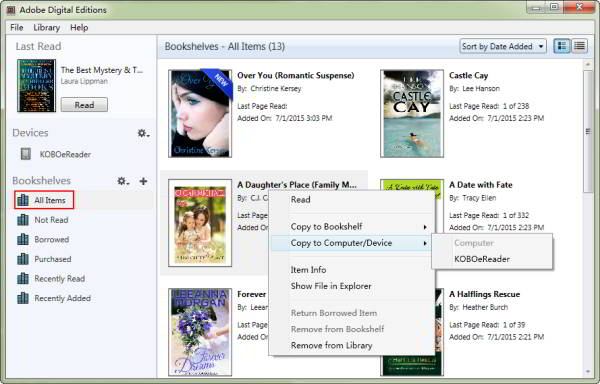Select the Recently Read bookshelf label

pos(60,278)
